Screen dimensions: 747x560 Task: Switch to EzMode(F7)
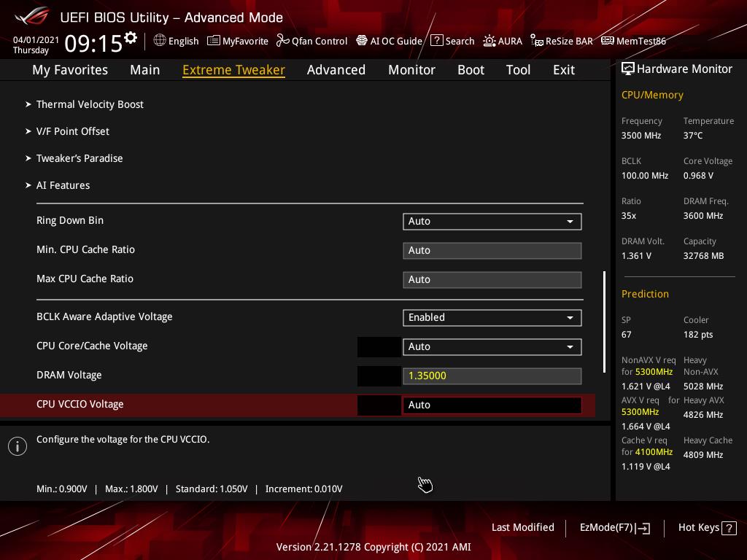coord(614,528)
